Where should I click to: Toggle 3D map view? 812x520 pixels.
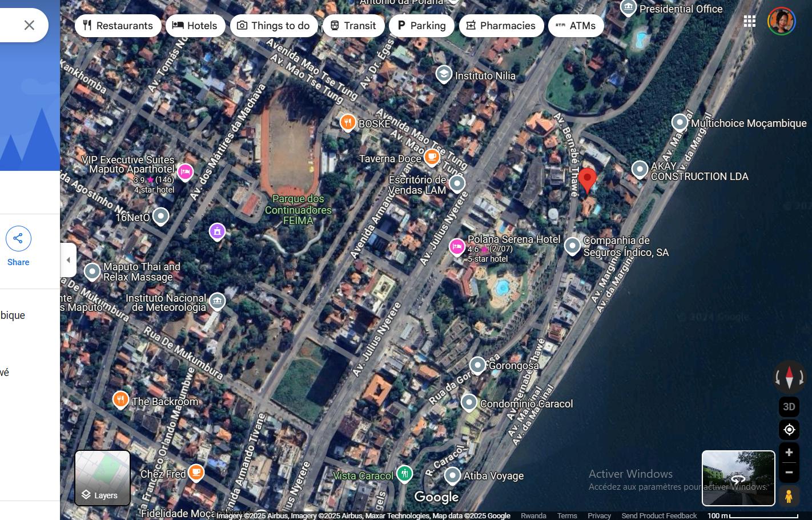click(x=789, y=407)
